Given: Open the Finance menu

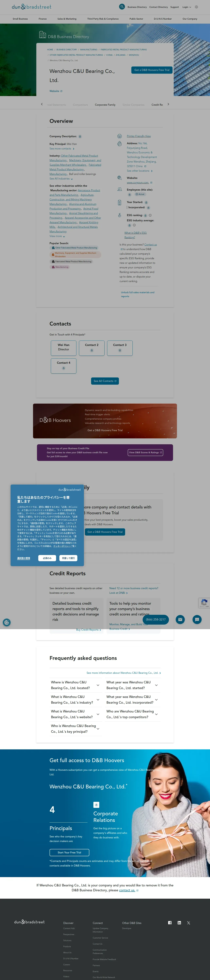Looking at the screenshot, I should coord(43,19).
